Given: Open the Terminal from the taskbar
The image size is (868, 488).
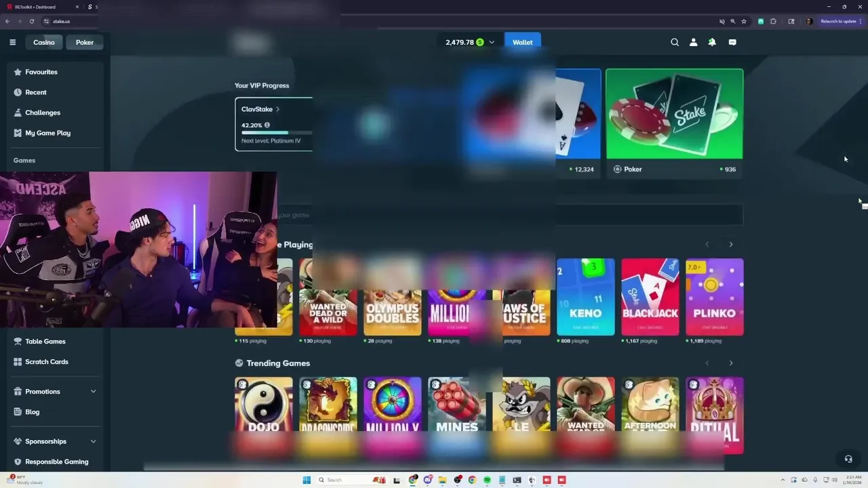Looking at the screenshot, I should (x=517, y=480).
